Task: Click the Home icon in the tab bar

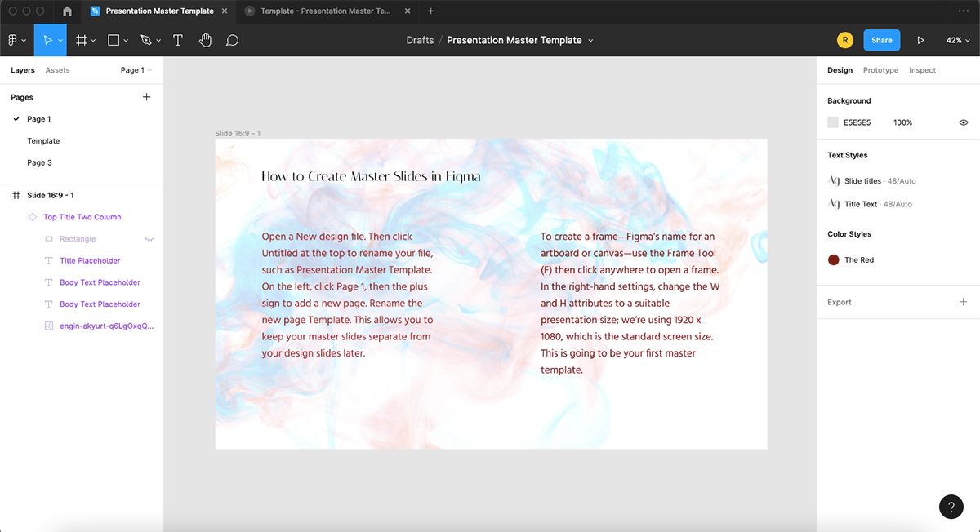Action: (x=66, y=11)
